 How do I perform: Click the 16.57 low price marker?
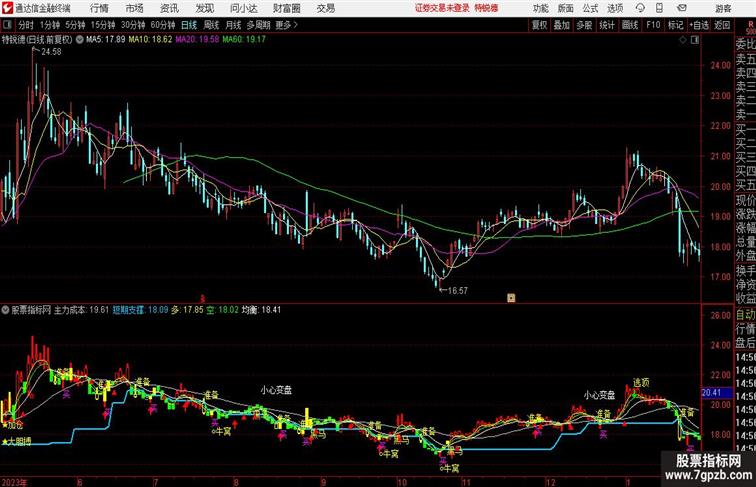(x=458, y=291)
